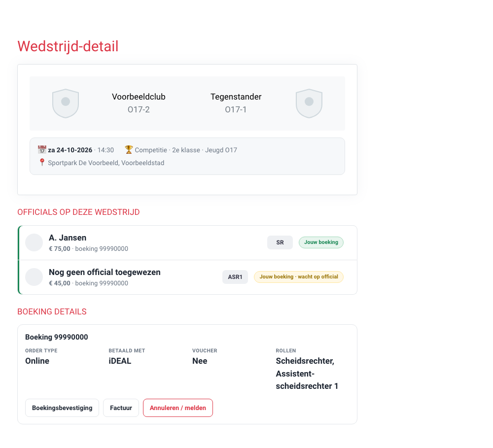Click the € 45,00 amount
Image resolution: width=493 pixels, height=448 pixels.
tap(60, 283)
